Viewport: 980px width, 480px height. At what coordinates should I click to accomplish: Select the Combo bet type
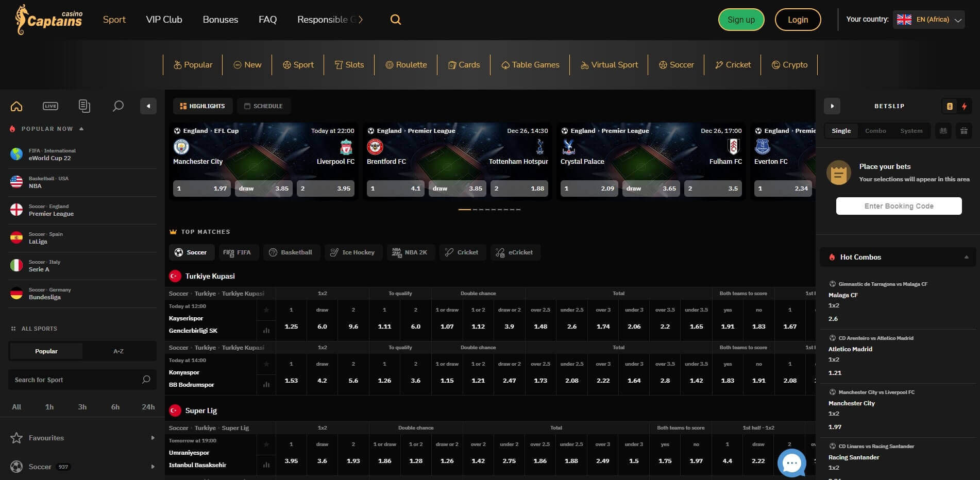tap(875, 131)
